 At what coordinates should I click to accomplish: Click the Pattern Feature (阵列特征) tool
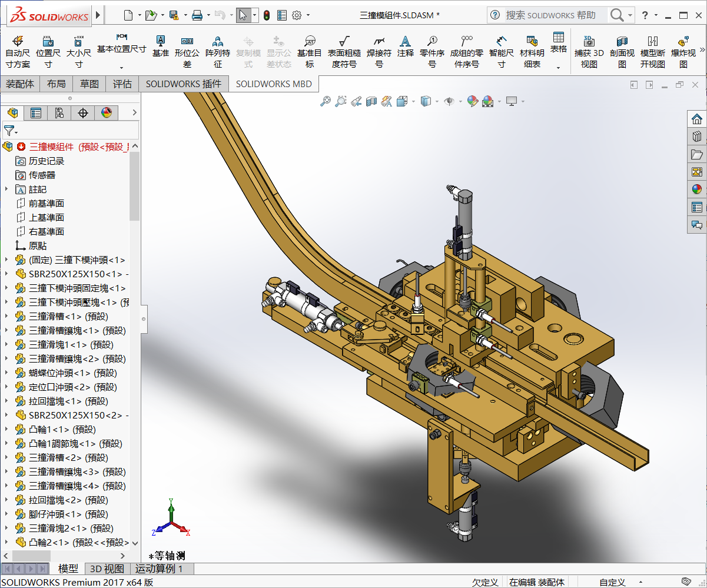(218, 51)
